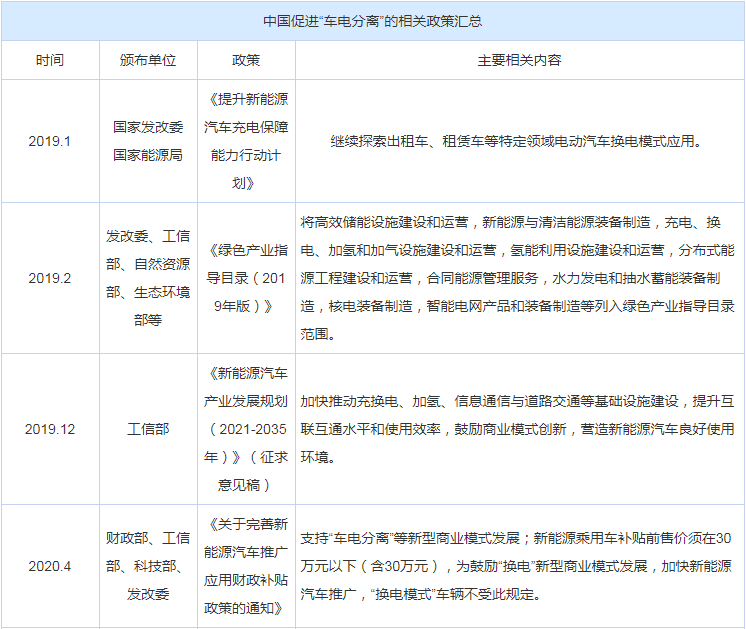The height and width of the screenshot is (629, 746).
Task: Click the content paragraph starting 将高效储能设施建设和运营
Action: (x=518, y=278)
